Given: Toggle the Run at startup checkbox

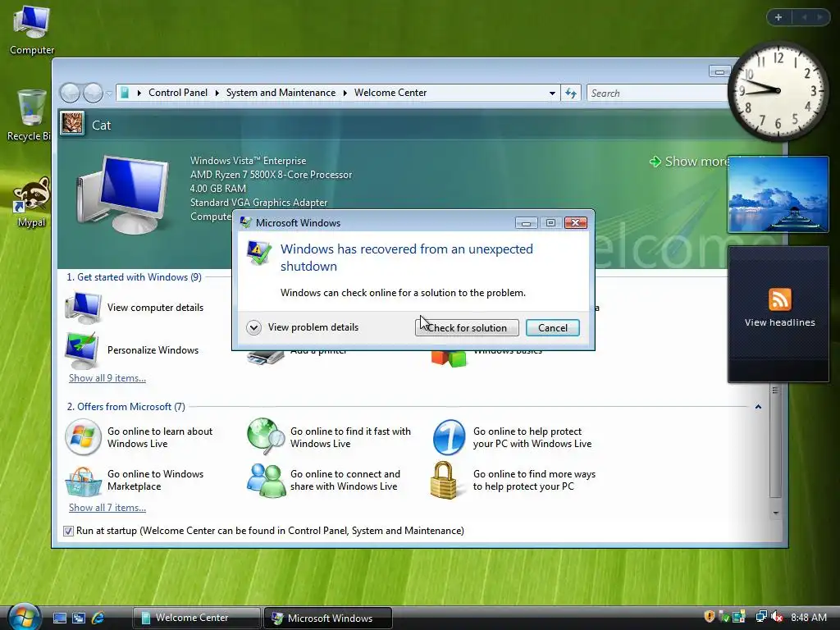Looking at the screenshot, I should [x=68, y=531].
